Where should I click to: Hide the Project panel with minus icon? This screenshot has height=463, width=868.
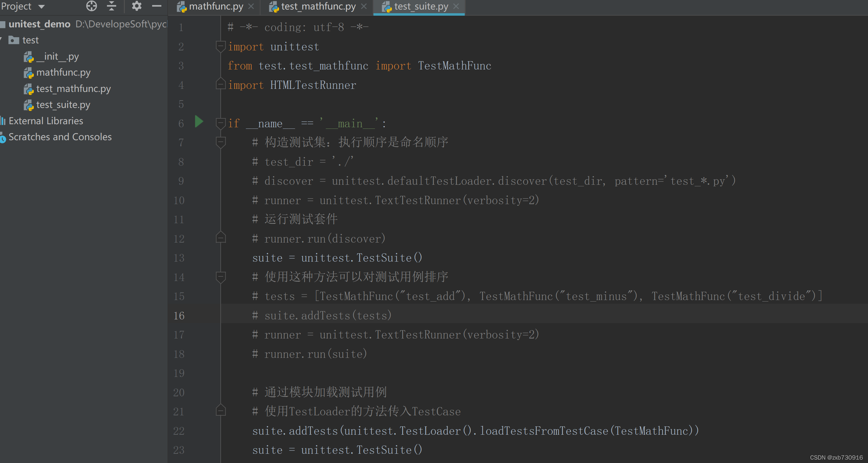pyautogui.click(x=157, y=6)
